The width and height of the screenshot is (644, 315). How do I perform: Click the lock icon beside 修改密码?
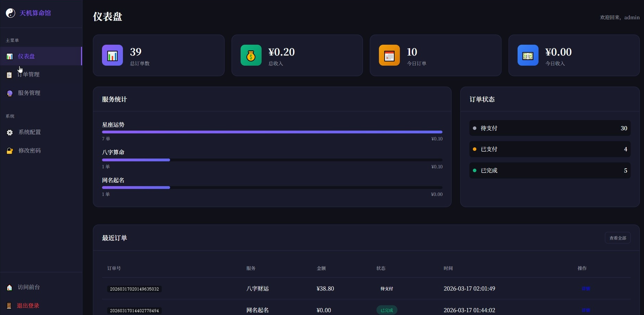(x=10, y=151)
